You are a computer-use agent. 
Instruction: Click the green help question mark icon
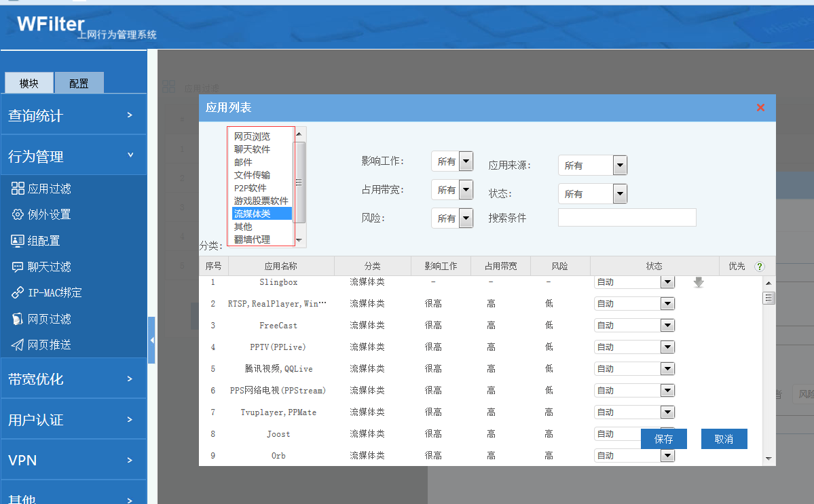click(x=760, y=267)
